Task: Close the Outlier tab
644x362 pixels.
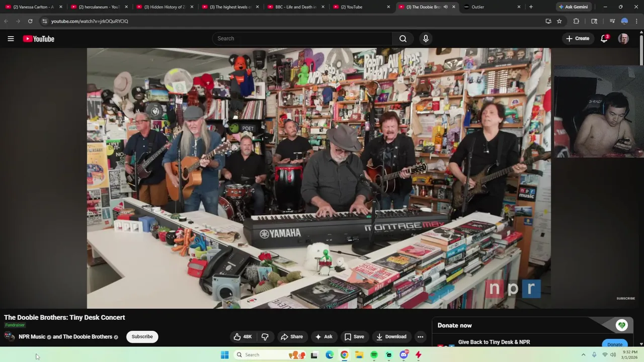Action: 519,7
